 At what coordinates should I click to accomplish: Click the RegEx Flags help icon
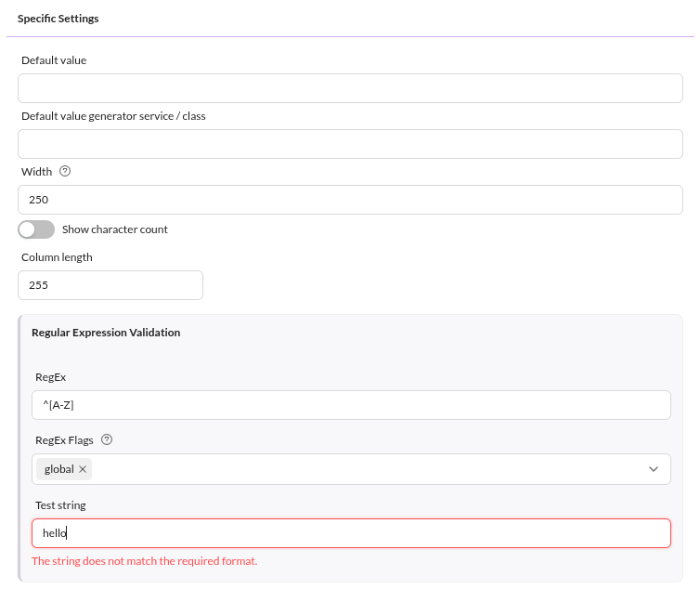pos(107,439)
